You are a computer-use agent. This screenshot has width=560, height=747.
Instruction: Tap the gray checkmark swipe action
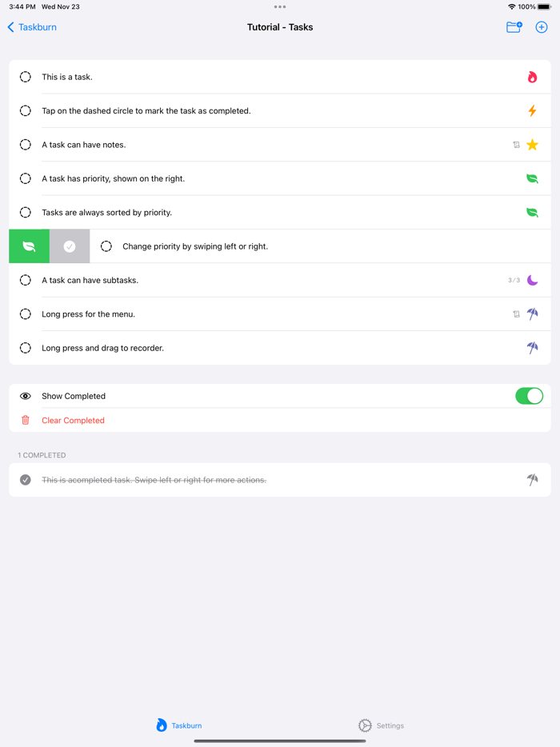(68, 246)
